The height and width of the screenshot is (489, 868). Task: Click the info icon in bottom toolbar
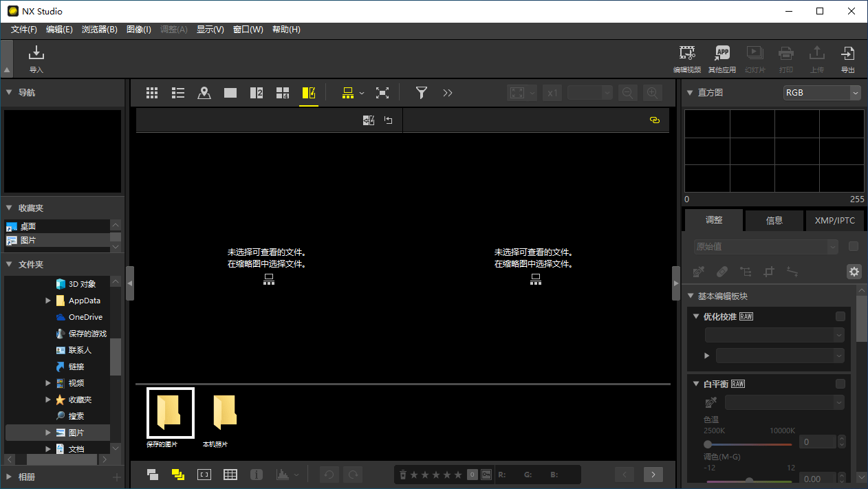256,474
